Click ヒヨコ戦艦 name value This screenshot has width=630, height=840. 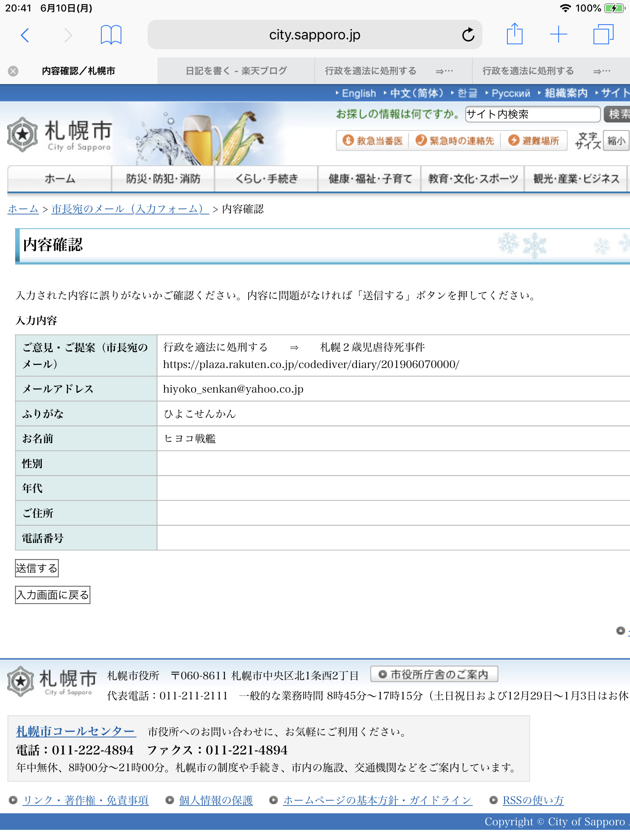click(189, 439)
